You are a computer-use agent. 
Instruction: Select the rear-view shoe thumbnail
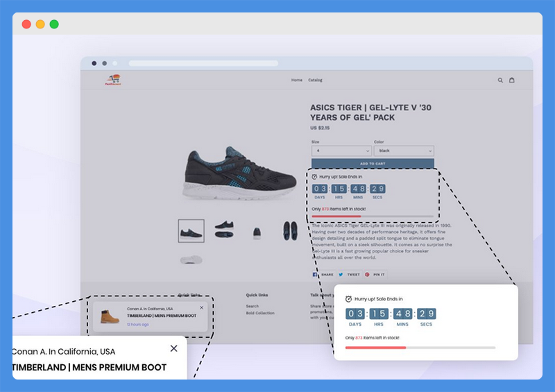tap(257, 232)
